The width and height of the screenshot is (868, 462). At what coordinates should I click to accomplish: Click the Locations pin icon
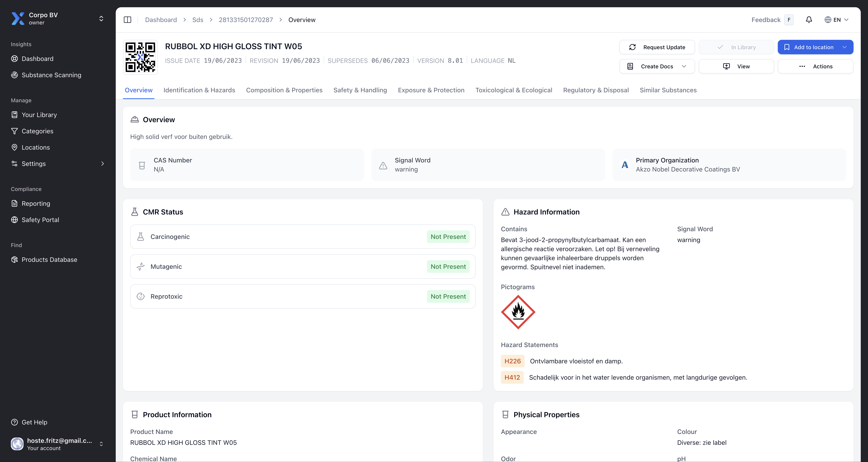(14, 147)
